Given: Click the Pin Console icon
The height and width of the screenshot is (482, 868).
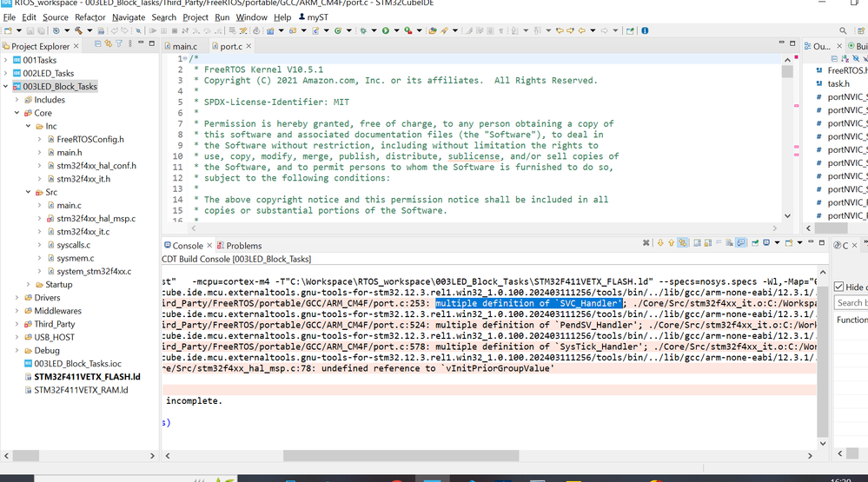Looking at the screenshot, I should pyautogui.click(x=755, y=243).
